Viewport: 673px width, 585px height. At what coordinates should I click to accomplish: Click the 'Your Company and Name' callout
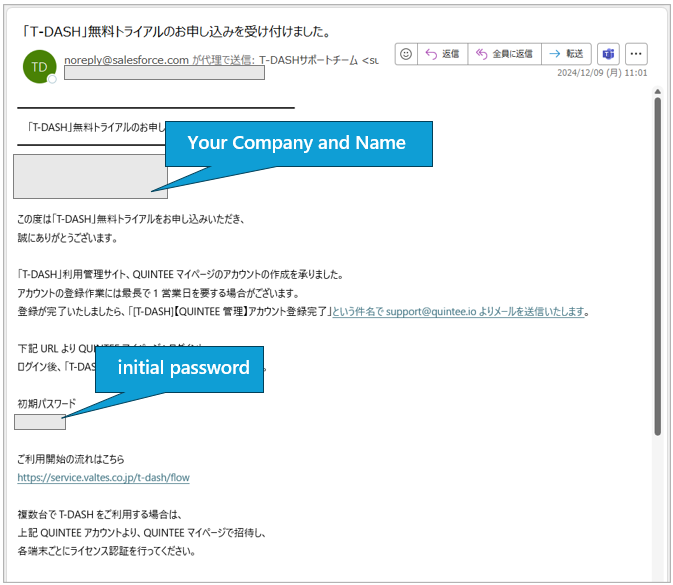click(x=297, y=143)
